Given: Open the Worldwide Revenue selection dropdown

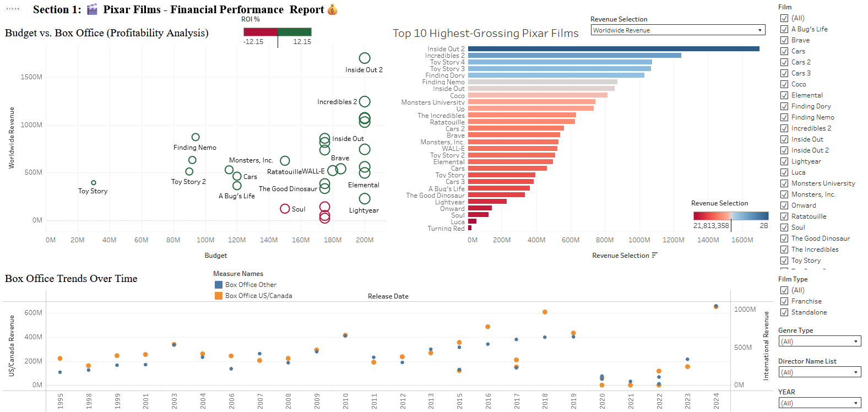Looking at the screenshot, I should coord(678,30).
